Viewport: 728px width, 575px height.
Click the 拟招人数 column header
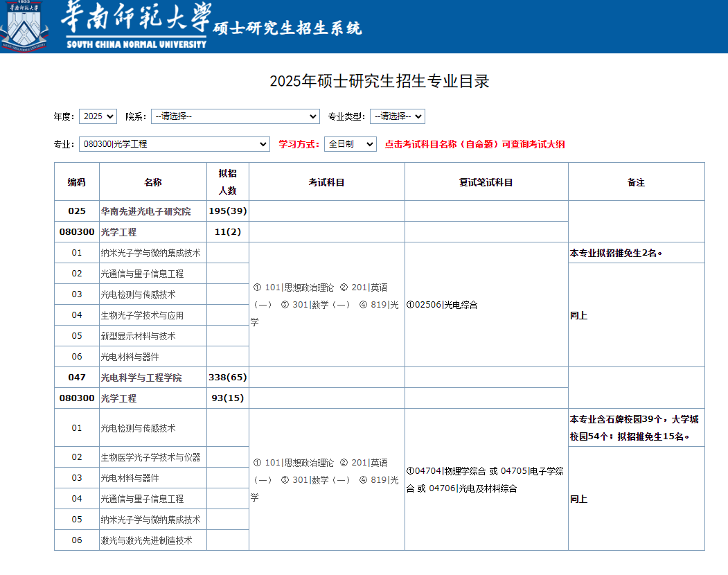click(x=227, y=182)
